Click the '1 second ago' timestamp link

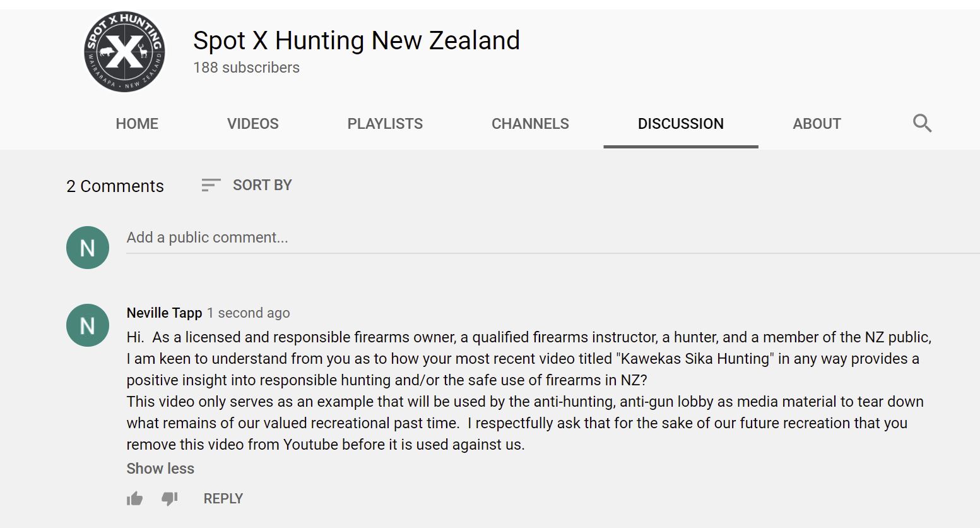249,313
